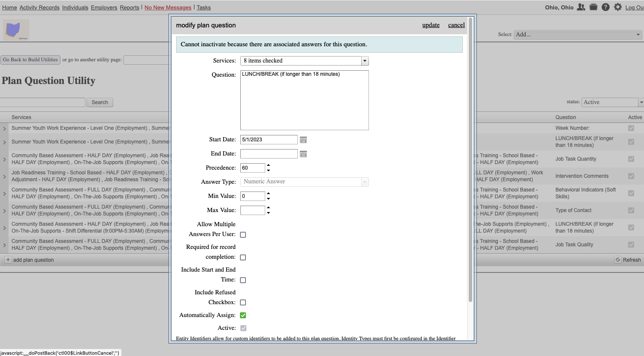Click add plan question link
The height and width of the screenshot is (356, 644).
click(x=33, y=260)
